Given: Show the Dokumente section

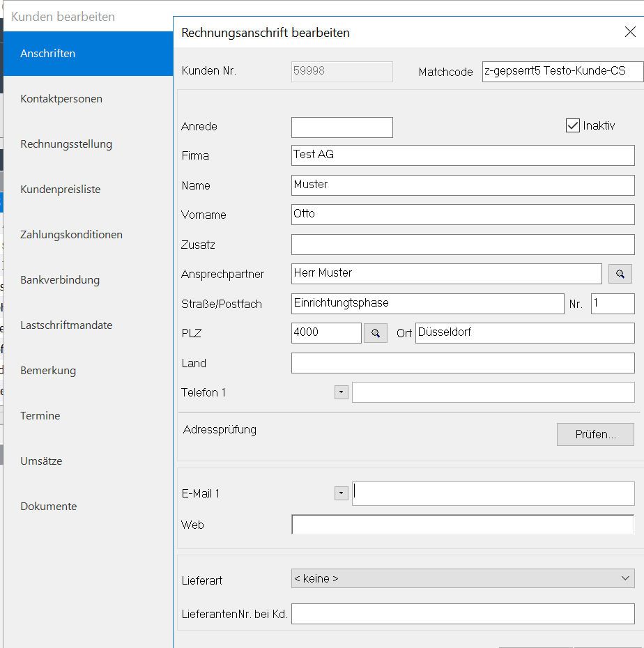Looking at the screenshot, I should click(x=49, y=507).
